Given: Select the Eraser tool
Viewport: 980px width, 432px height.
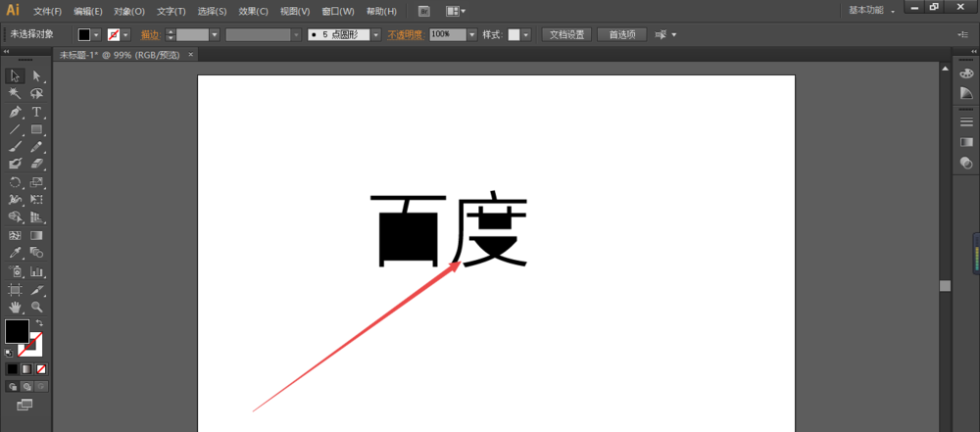Looking at the screenshot, I should (36, 164).
